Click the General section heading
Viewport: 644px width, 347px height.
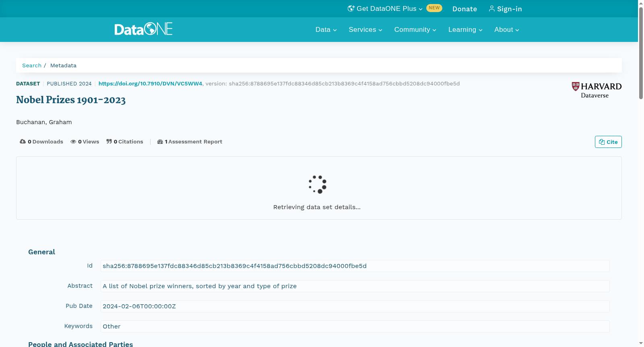[41, 252]
